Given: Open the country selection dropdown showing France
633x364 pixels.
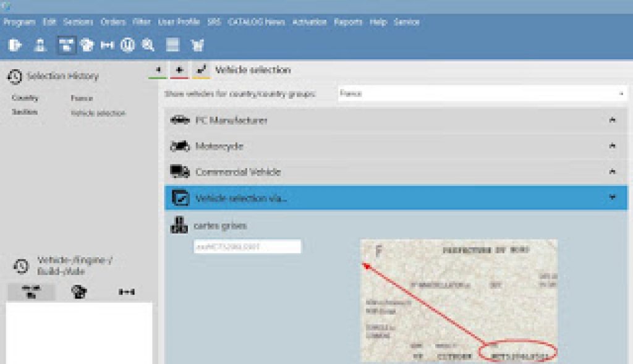Looking at the screenshot, I should point(622,93).
